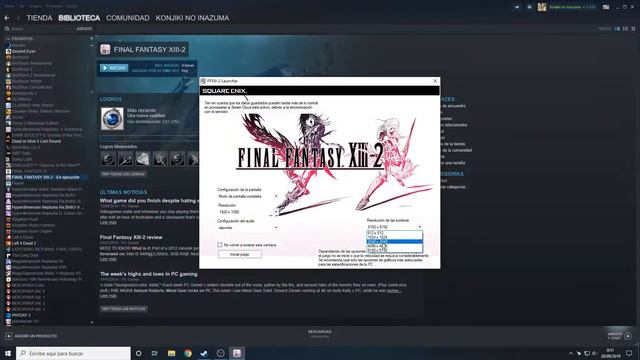Close the FFXIII-2 Launcher window

pyautogui.click(x=435, y=81)
